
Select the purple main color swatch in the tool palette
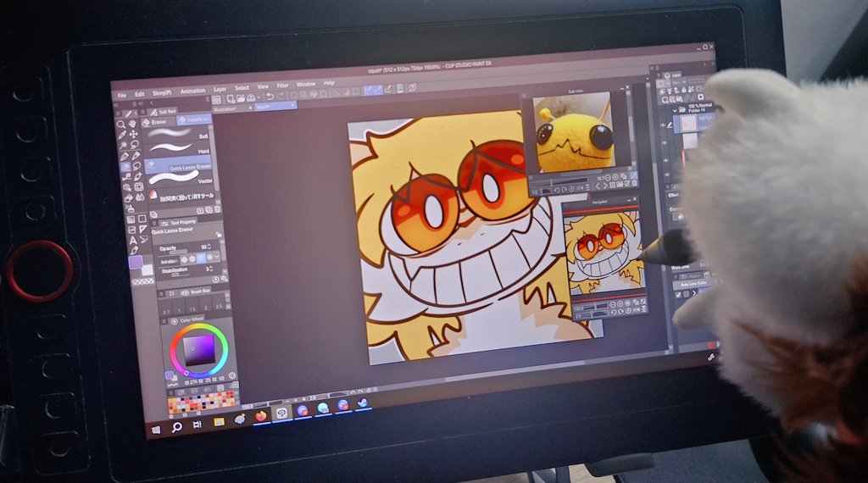point(136,262)
